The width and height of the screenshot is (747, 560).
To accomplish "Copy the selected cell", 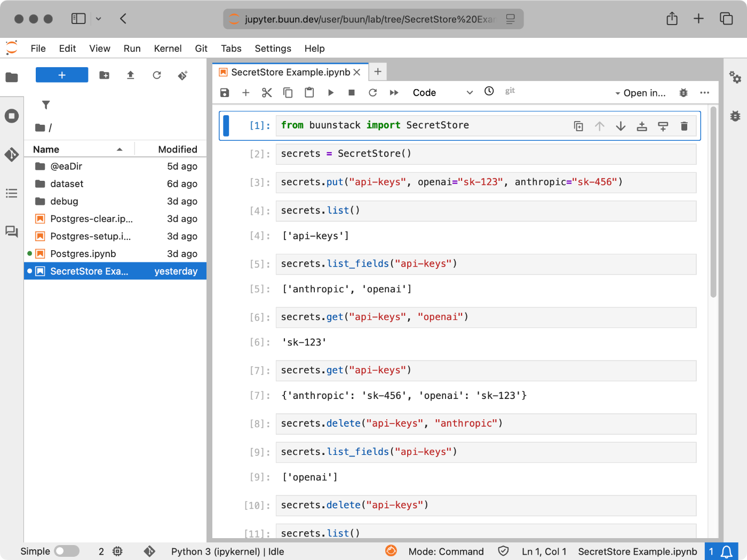I will click(288, 93).
